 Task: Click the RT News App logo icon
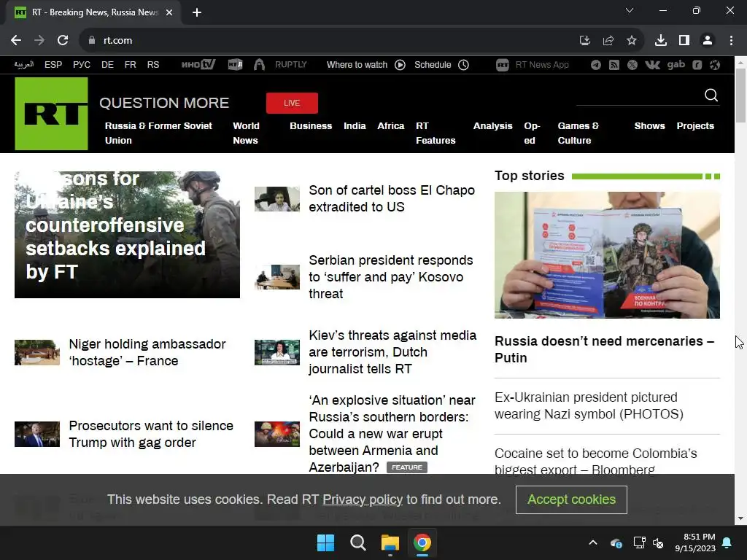coord(502,65)
